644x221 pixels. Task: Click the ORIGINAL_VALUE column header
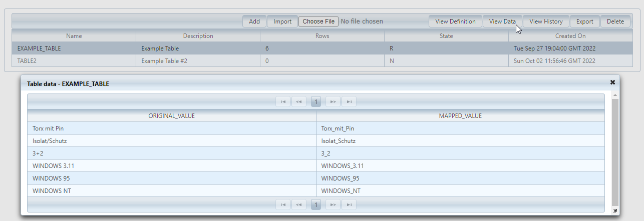tap(171, 116)
